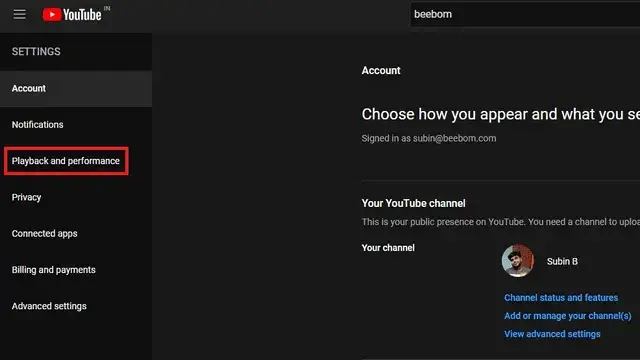640x360 pixels.
Task: Open Connected apps settings
Action: pyautogui.click(x=76, y=234)
